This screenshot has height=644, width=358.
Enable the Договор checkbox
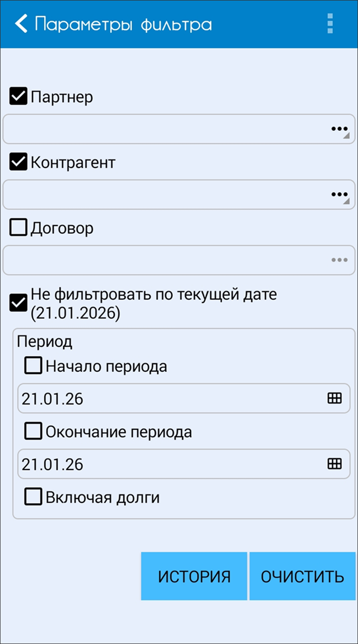18,228
